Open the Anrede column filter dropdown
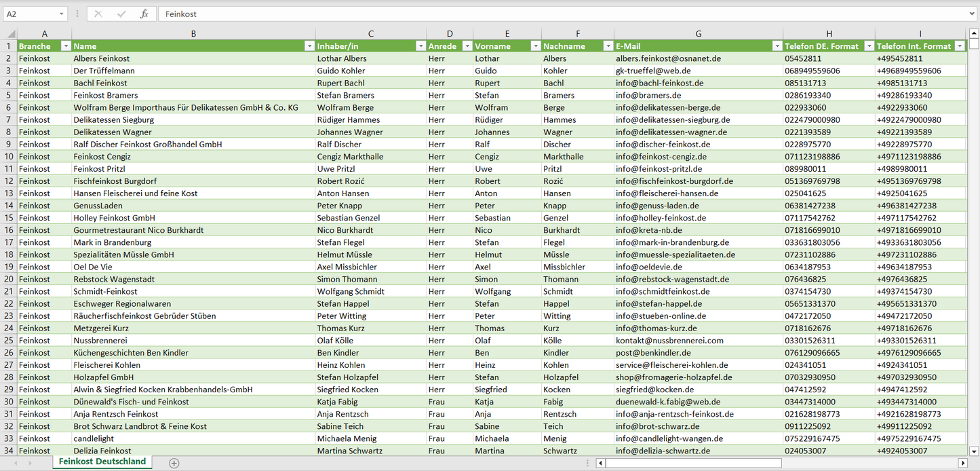Image resolution: width=980 pixels, height=471 pixels. tap(467, 46)
